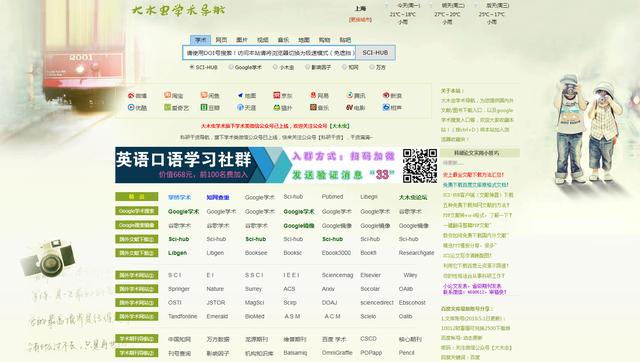Open the 豆瓣 Douban icon link
The width and height of the screenshot is (640, 362).
click(x=210, y=108)
